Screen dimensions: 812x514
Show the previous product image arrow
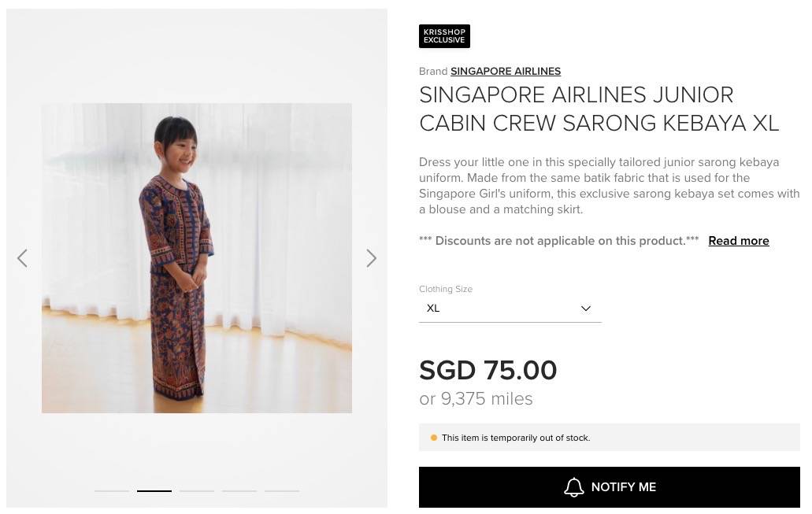click(x=22, y=258)
